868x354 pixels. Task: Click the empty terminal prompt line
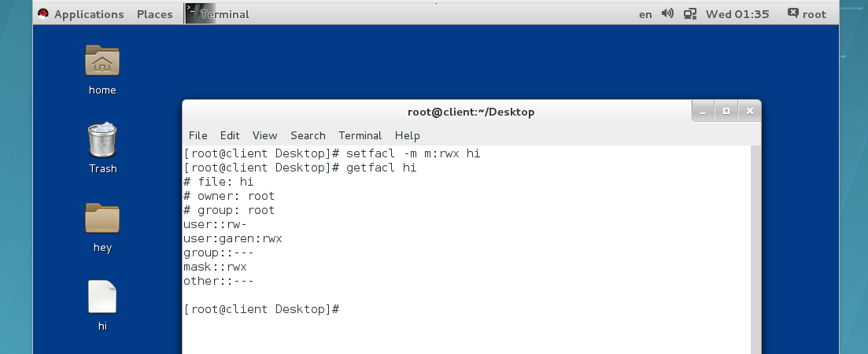tap(261, 309)
